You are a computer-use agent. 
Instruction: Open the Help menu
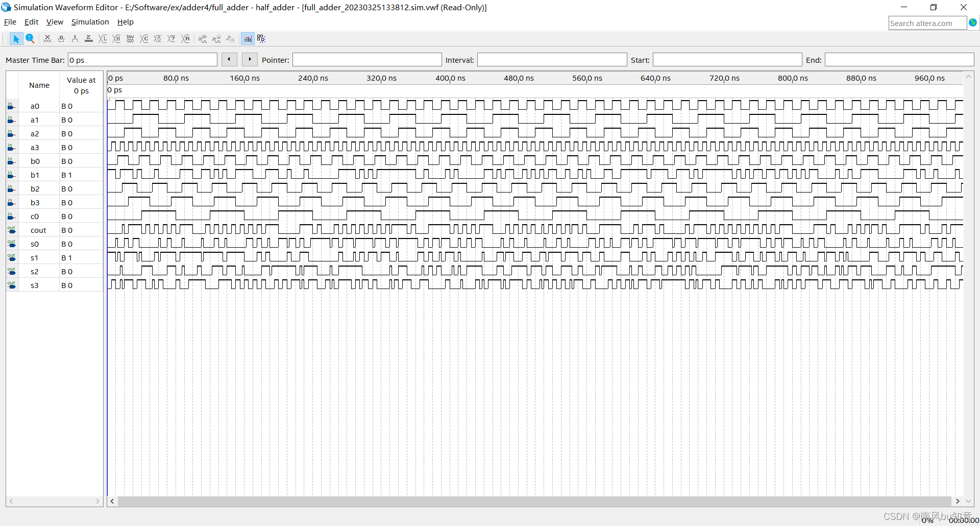click(x=126, y=22)
